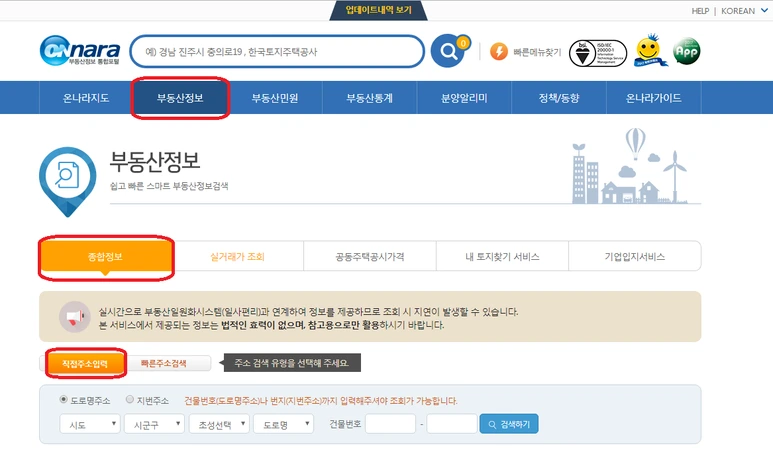
Task: Expand the 도로명 dropdown
Action: (283, 424)
